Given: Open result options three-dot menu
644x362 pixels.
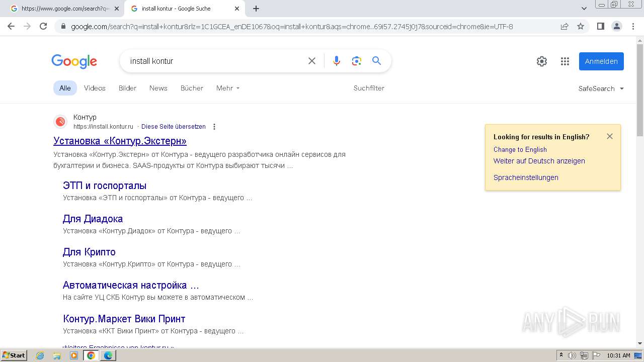Looking at the screenshot, I should 214,127.
